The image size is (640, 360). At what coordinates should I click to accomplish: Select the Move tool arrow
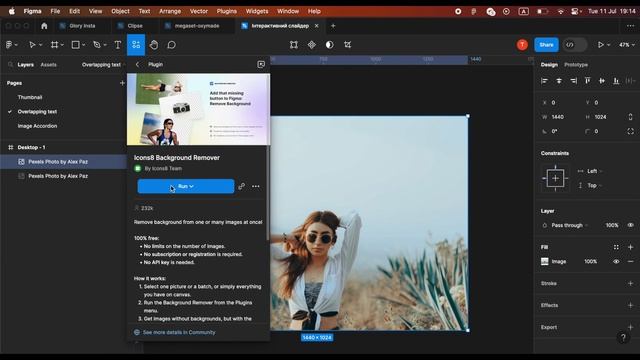point(32,45)
